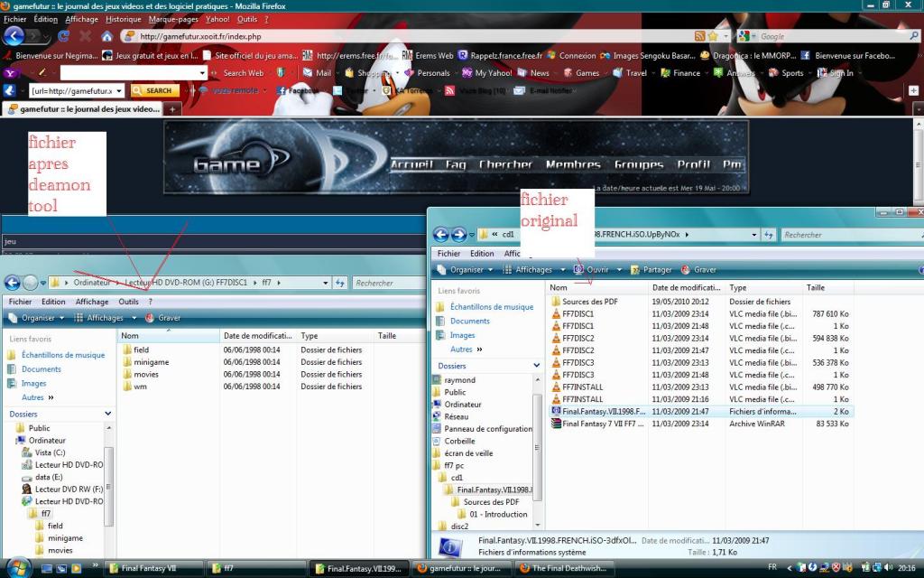Open Yahoo Mail from the toolbar

point(317,73)
